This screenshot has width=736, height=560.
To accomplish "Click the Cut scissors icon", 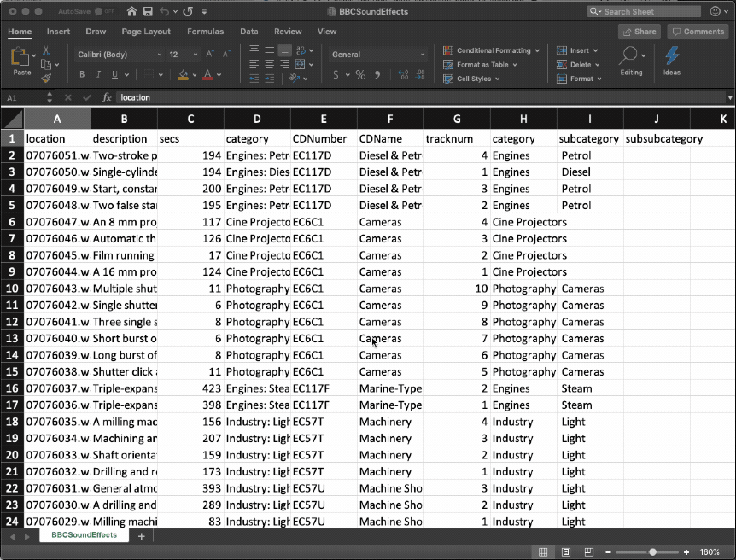I will (x=46, y=51).
